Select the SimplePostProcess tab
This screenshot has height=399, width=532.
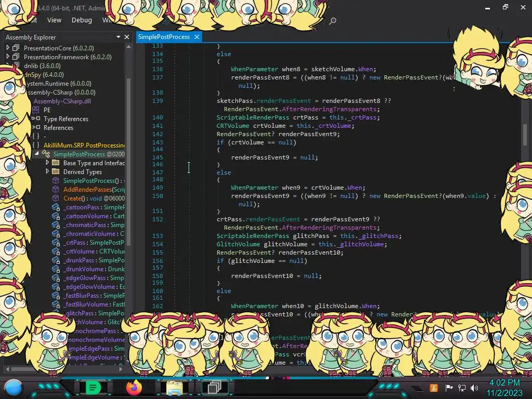[164, 37]
